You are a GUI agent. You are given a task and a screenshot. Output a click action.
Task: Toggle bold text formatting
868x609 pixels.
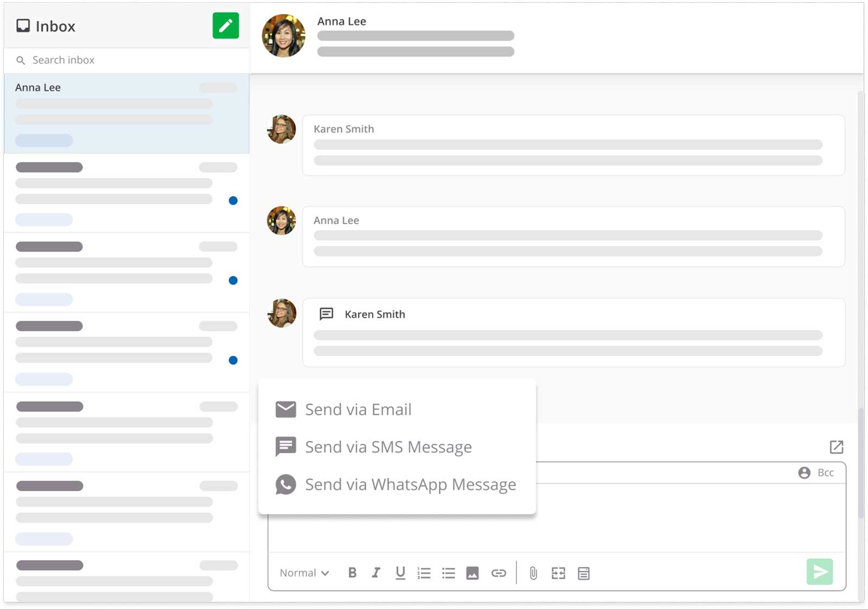click(x=352, y=573)
